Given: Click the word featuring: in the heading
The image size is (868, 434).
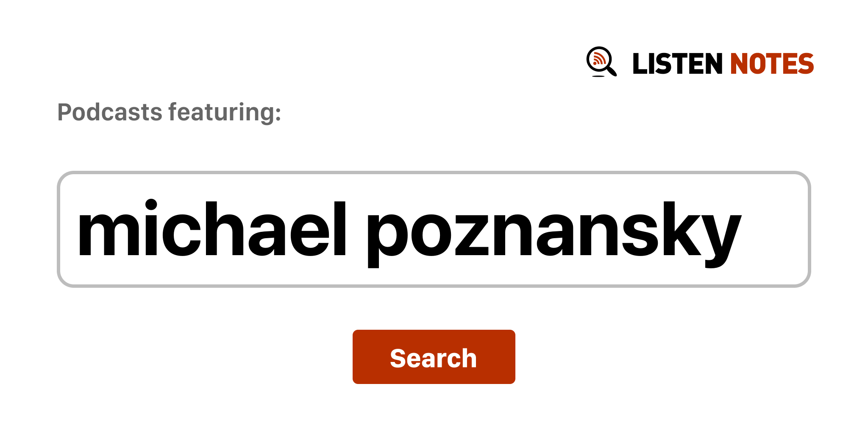Looking at the screenshot, I should click(x=225, y=112).
